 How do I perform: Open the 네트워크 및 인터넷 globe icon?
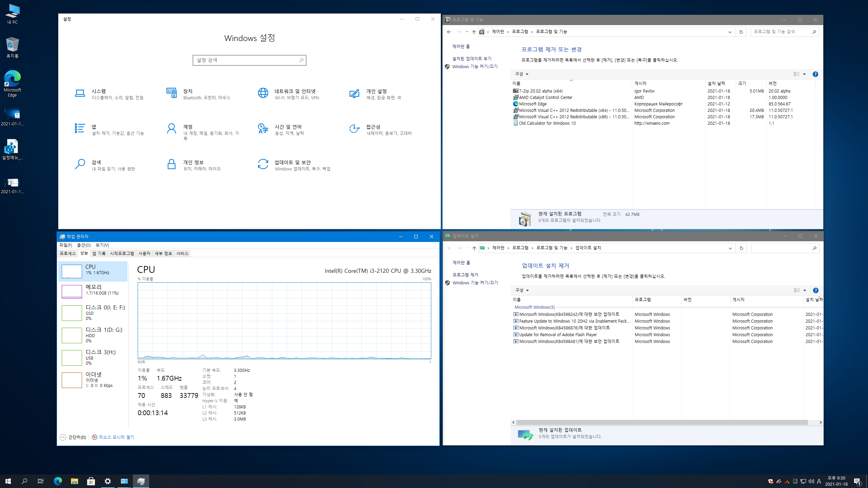tap(263, 93)
